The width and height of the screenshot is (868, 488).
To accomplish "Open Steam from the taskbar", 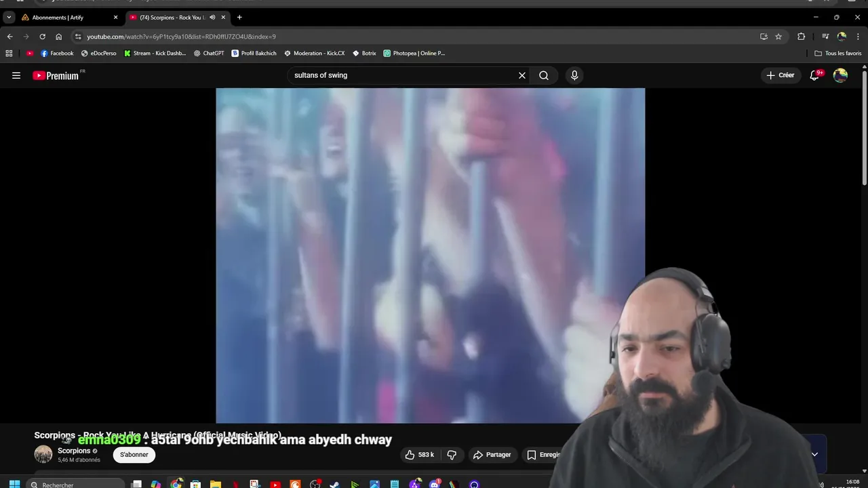I will point(334,484).
